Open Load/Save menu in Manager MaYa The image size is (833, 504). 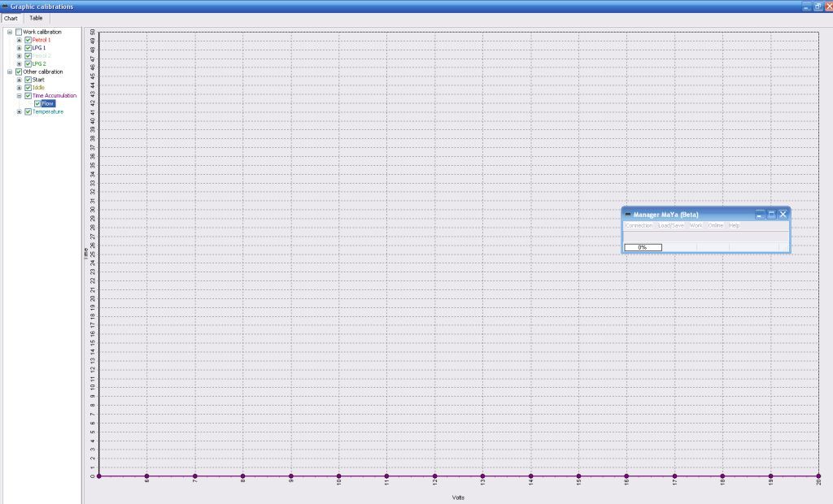671,226
